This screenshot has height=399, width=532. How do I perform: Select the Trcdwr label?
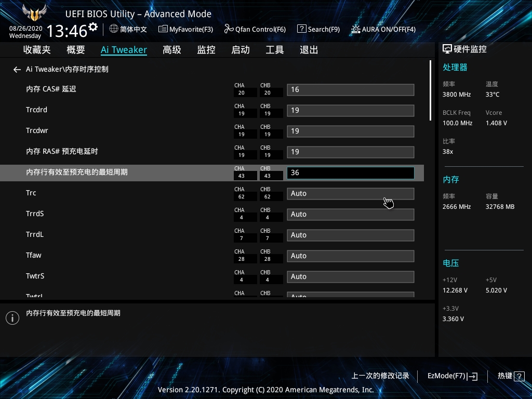(x=37, y=130)
